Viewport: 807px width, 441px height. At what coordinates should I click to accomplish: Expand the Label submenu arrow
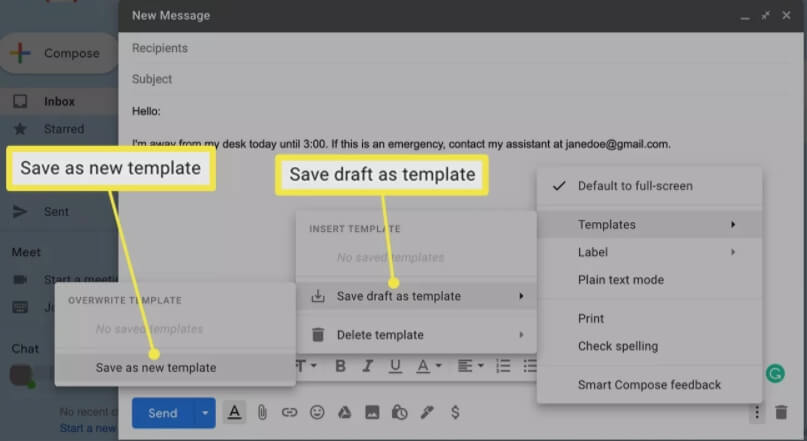point(733,252)
